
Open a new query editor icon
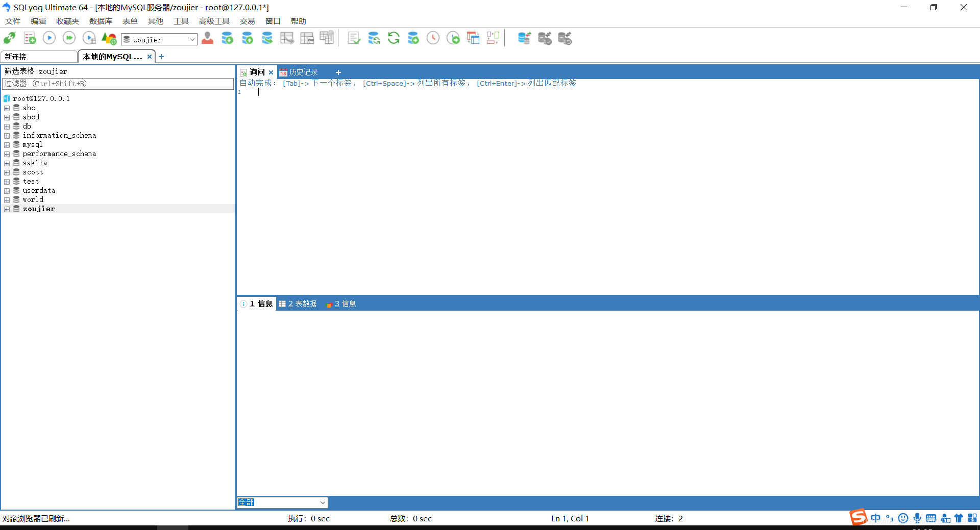[30, 38]
